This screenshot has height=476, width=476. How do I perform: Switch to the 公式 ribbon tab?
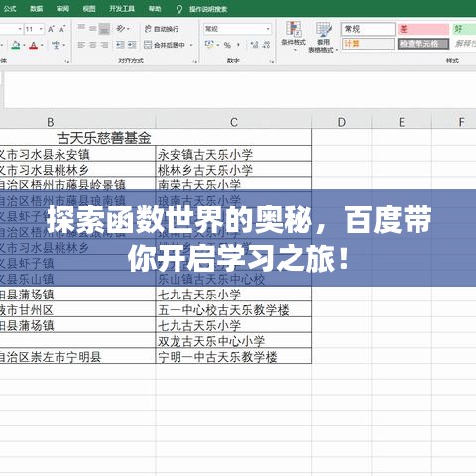10,9
